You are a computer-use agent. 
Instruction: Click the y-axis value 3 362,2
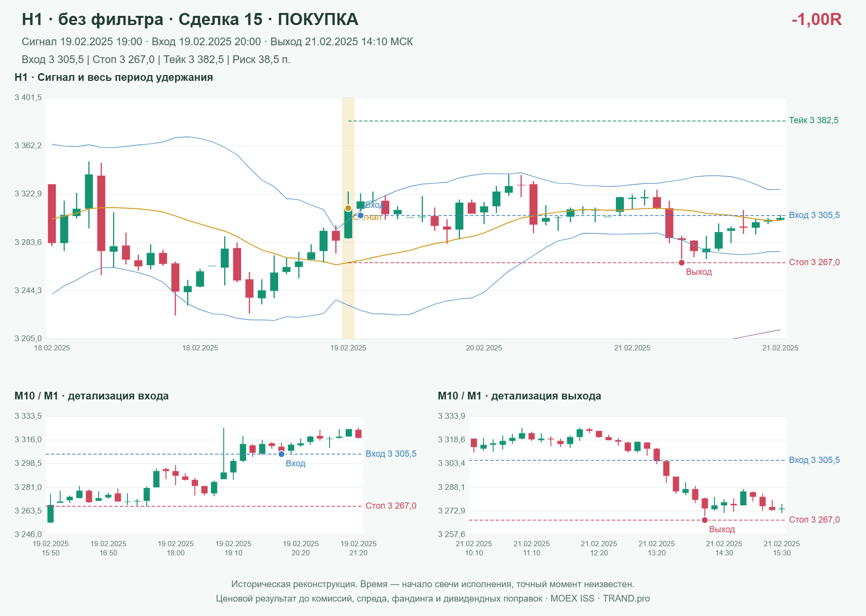(x=28, y=146)
